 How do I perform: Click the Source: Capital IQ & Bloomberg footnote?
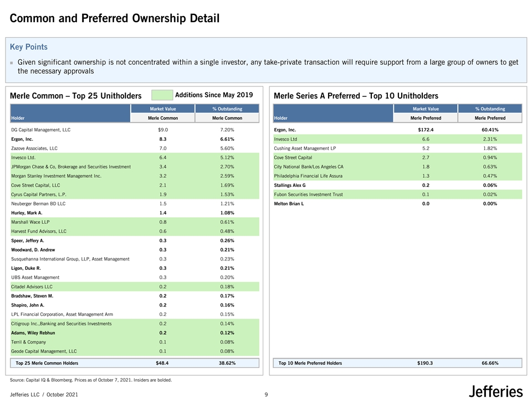tap(91, 380)
